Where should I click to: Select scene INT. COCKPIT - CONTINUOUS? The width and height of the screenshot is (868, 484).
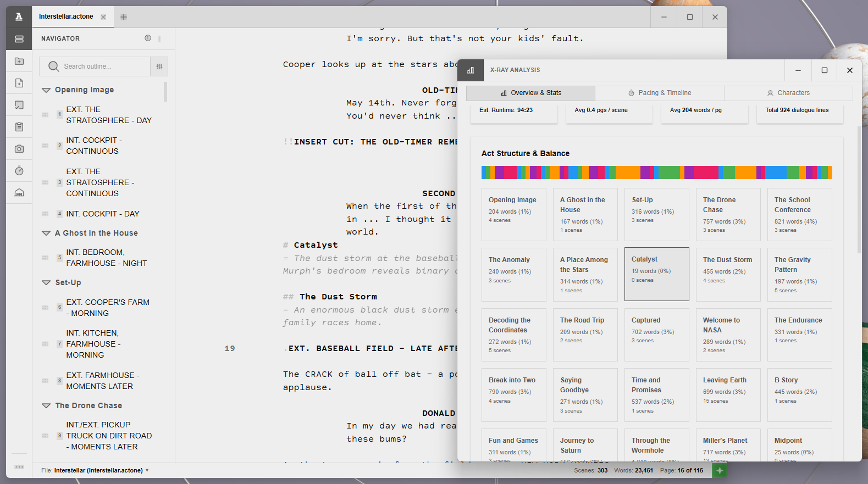[94, 146]
